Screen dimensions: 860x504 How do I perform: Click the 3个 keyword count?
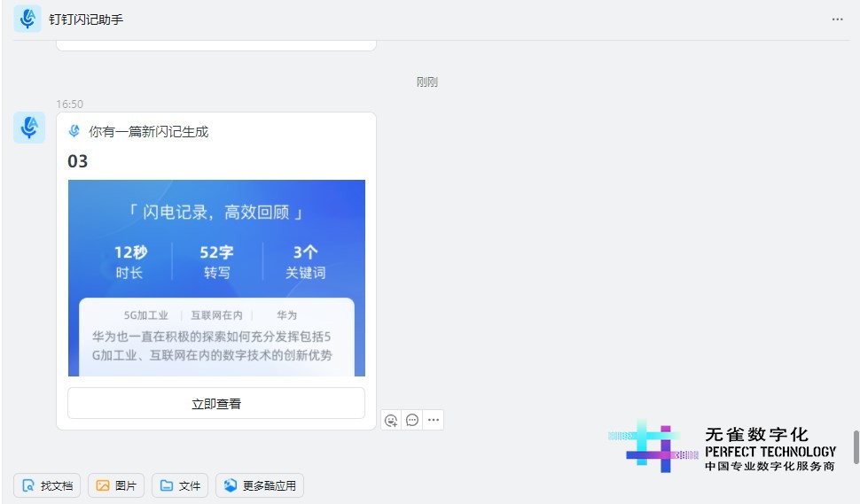pyautogui.click(x=305, y=252)
